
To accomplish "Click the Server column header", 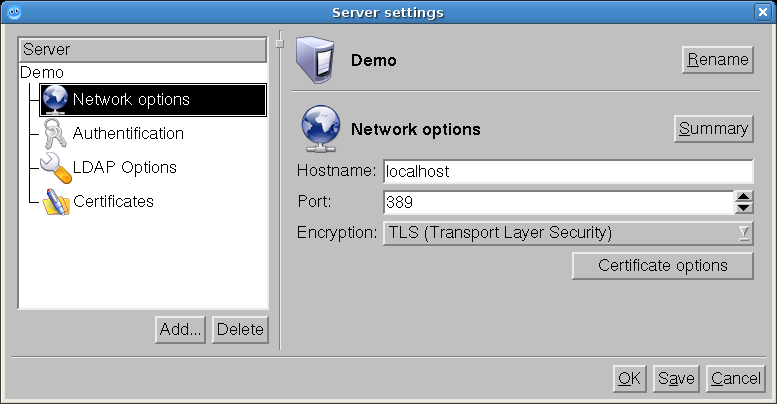I will 142,49.
